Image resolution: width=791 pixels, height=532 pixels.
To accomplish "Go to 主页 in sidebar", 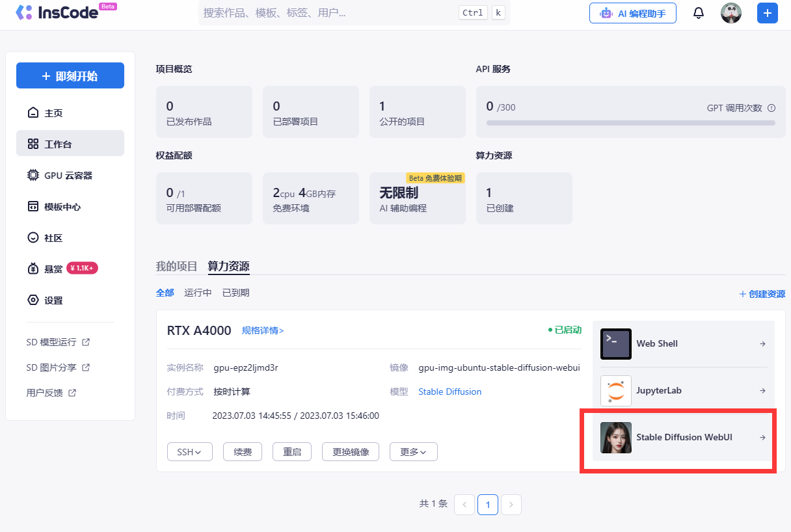I will coord(70,113).
